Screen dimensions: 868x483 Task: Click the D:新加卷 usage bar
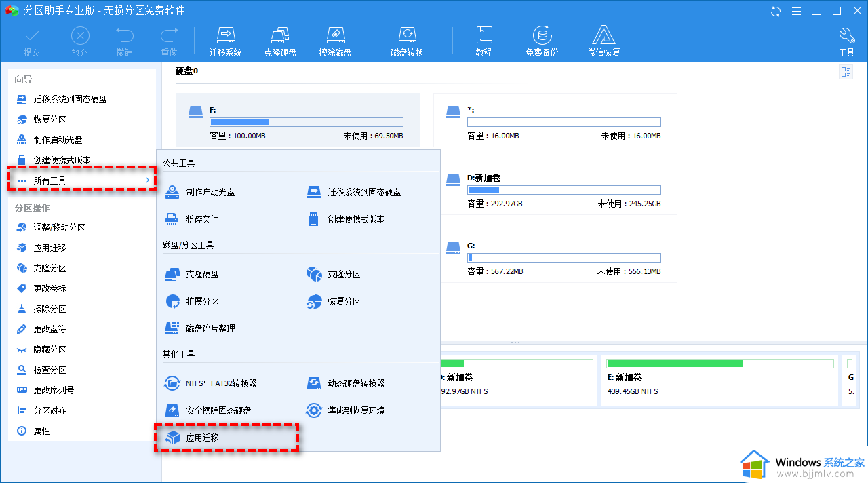(564, 190)
